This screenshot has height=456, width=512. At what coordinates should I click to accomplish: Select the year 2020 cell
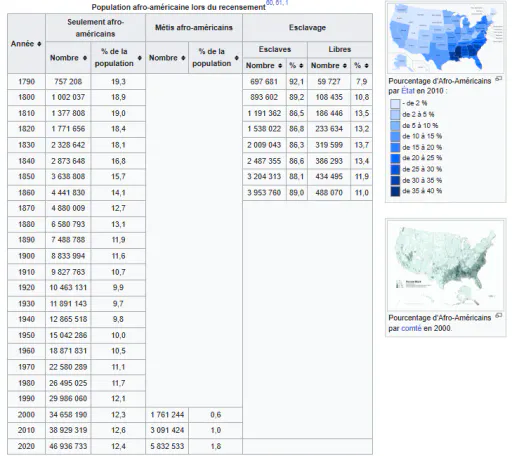(x=26, y=446)
